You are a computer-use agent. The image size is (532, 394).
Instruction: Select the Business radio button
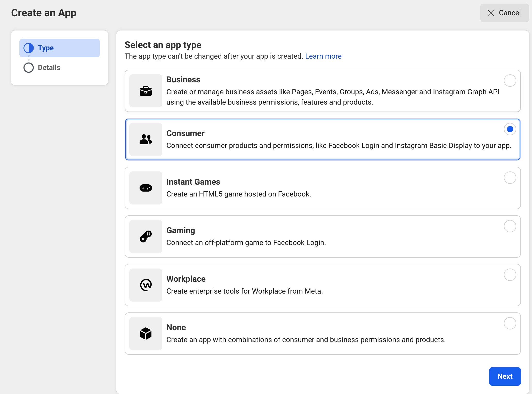(510, 81)
